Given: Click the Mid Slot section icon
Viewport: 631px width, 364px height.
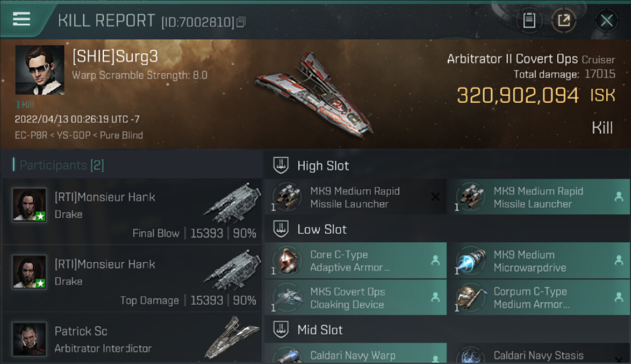Looking at the screenshot, I should coord(281,330).
